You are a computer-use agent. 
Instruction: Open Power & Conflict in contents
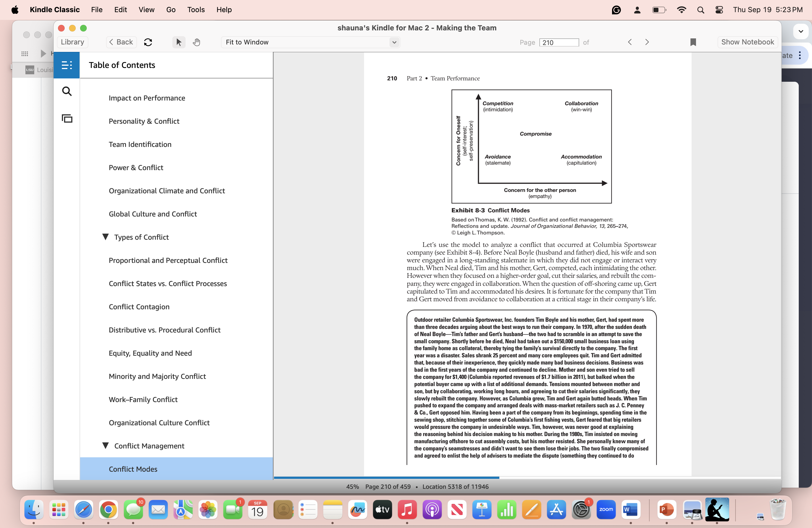(x=136, y=167)
